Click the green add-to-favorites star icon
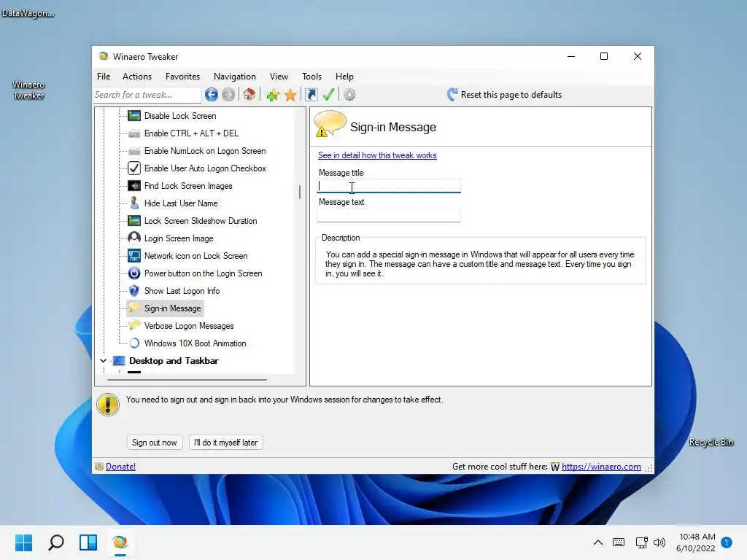The image size is (747, 560). pyautogui.click(x=273, y=96)
